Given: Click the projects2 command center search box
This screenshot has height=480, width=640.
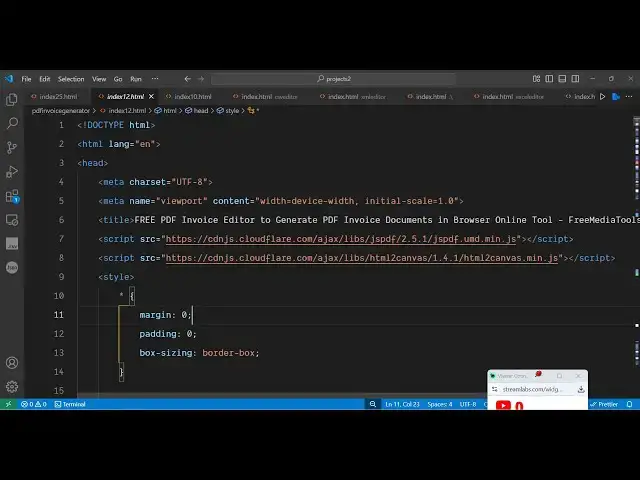Looking at the screenshot, I should 333,79.
